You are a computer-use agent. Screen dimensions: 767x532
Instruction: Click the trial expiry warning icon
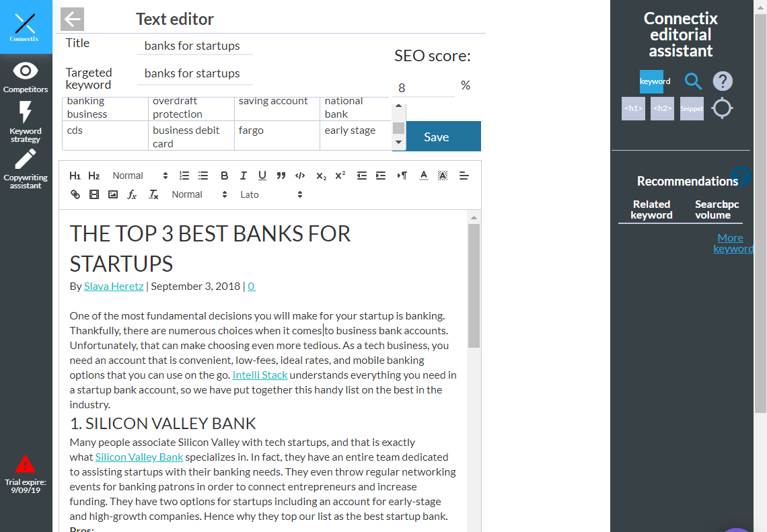(25, 463)
